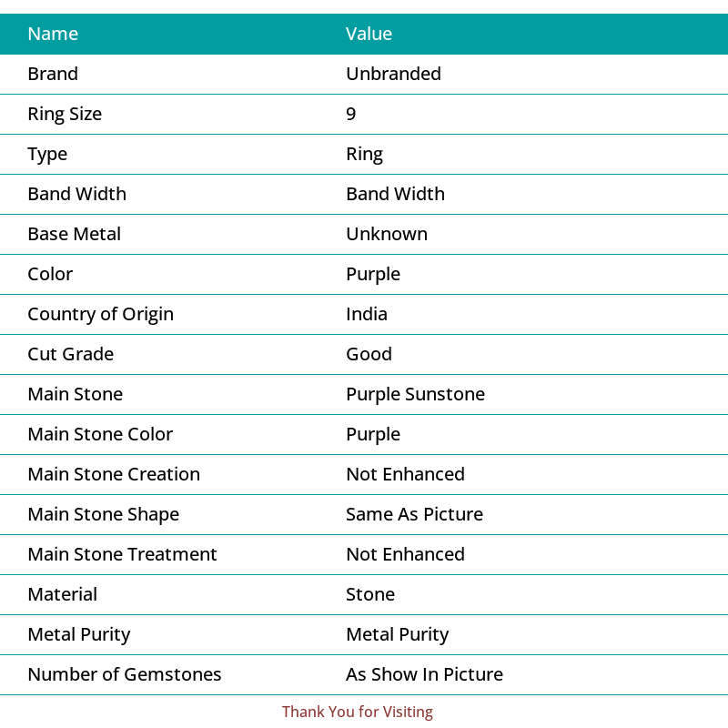Select the Same As Picture value
This screenshot has height=728, width=728.
point(415,514)
